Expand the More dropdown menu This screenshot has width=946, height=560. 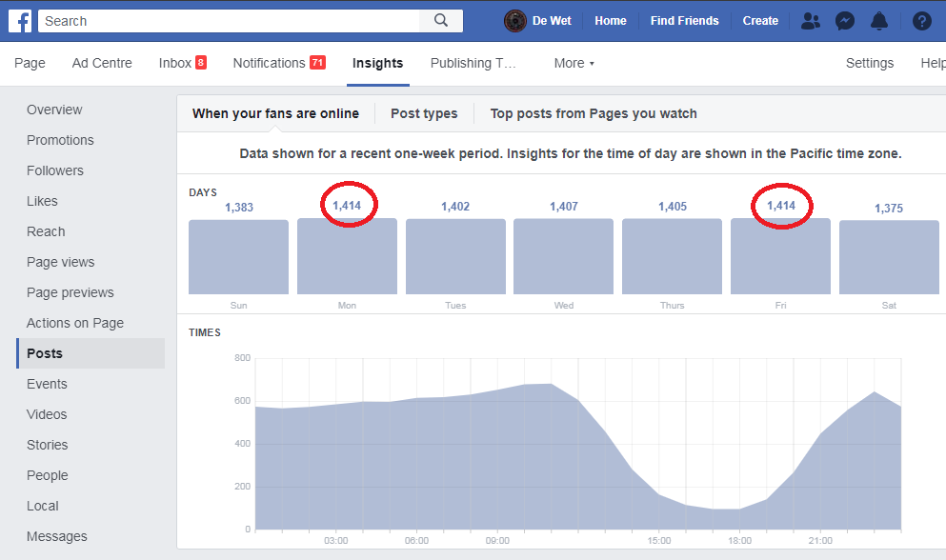(574, 64)
